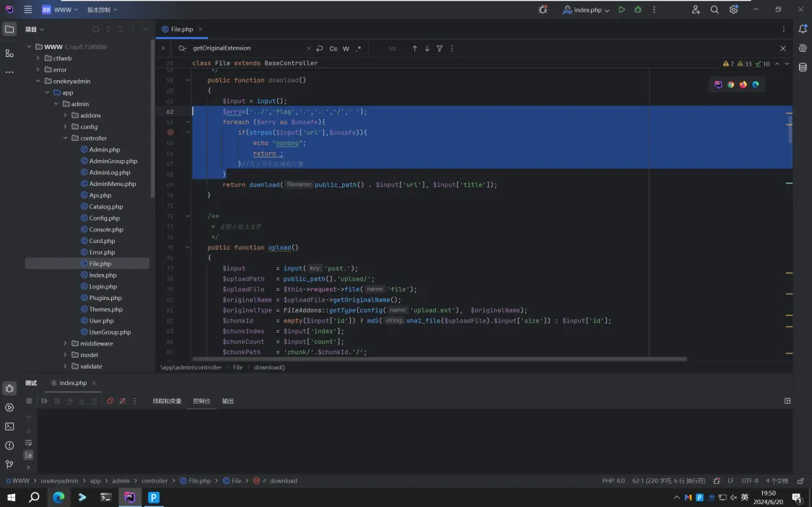Open the Debug tool window from the sidebar
Viewport: 812px width, 507px height.
click(9, 389)
